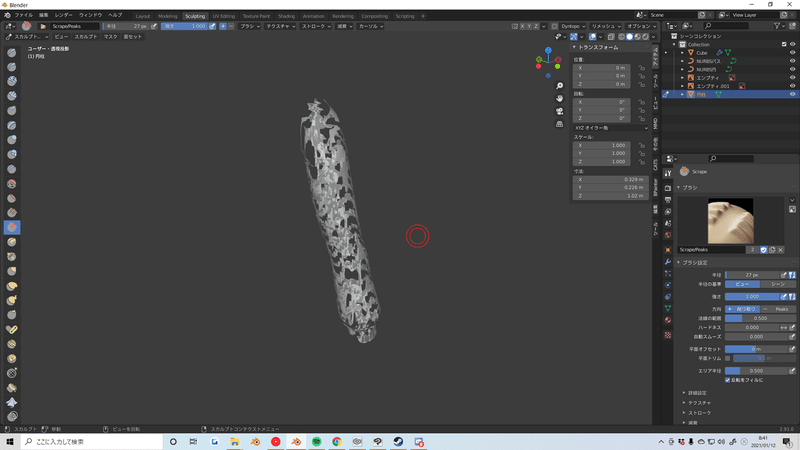Open the レンダー menu
The image size is (800, 450).
pyautogui.click(x=63, y=15)
